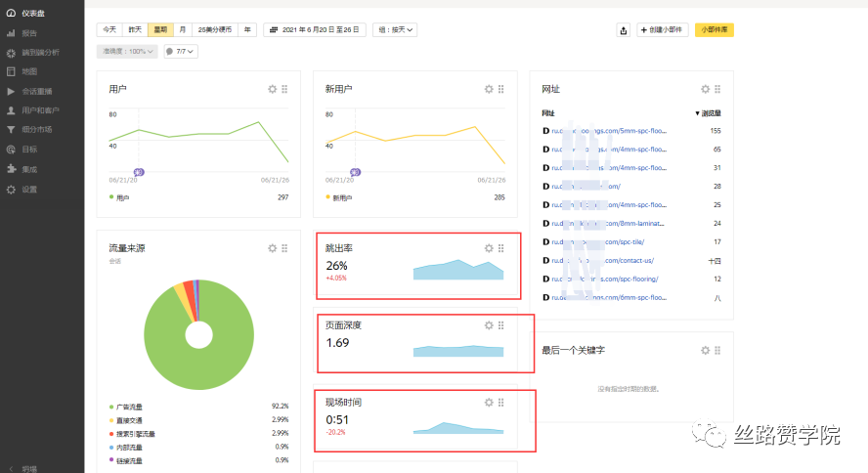Open the 集成 integrations section
The image size is (868, 473).
(x=28, y=169)
